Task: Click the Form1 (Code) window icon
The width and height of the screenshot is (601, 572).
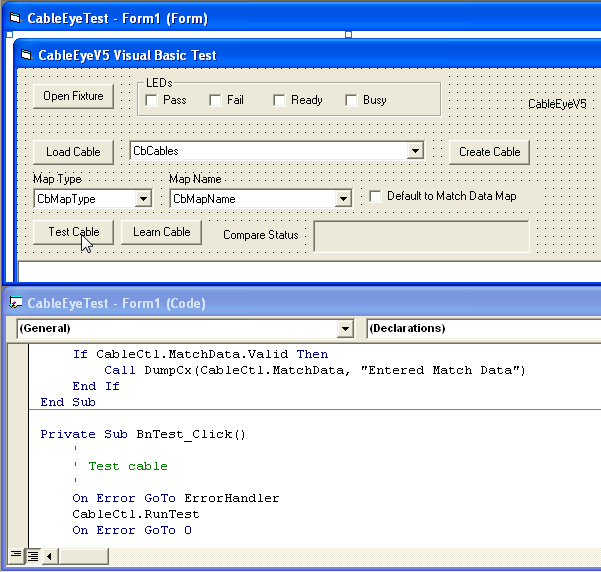Action: (x=15, y=303)
